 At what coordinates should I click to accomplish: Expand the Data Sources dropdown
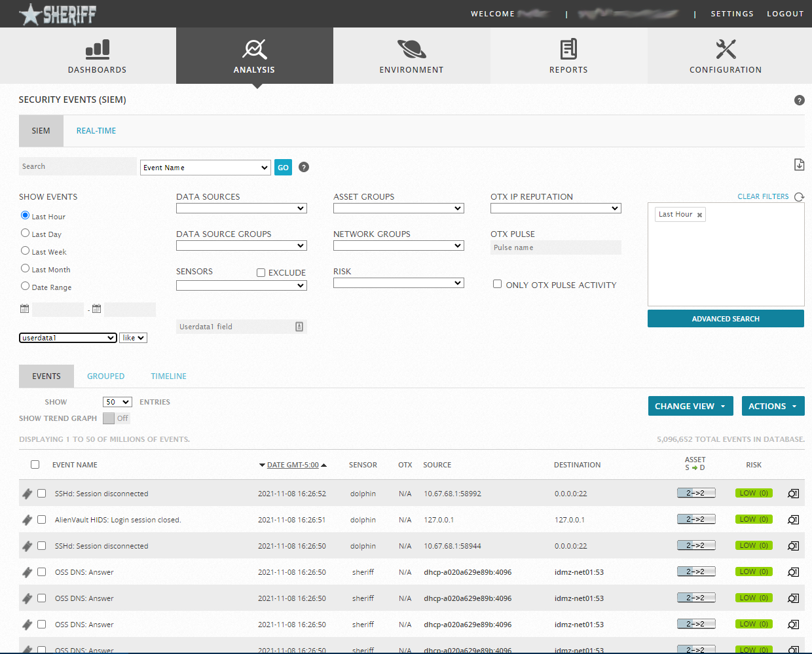click(241, 208)
